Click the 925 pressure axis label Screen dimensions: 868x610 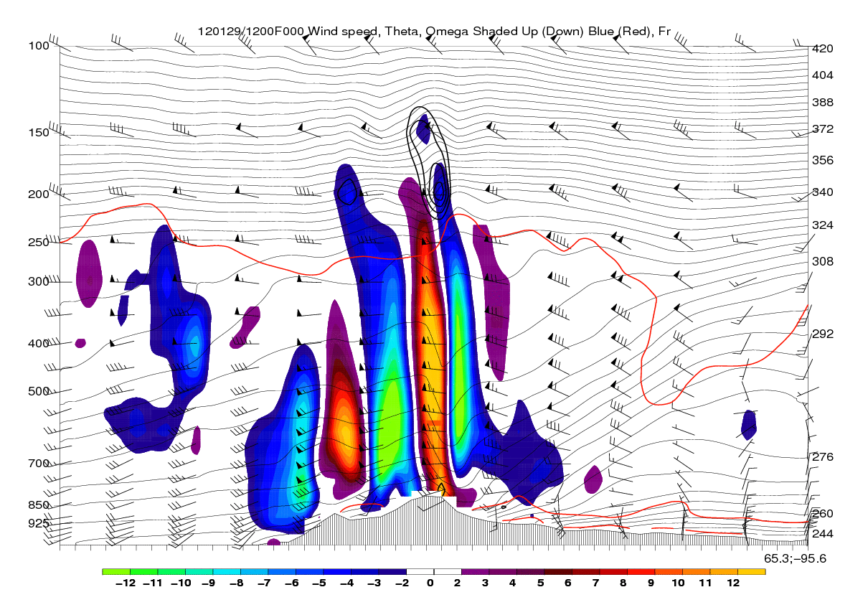pos(39,523)
